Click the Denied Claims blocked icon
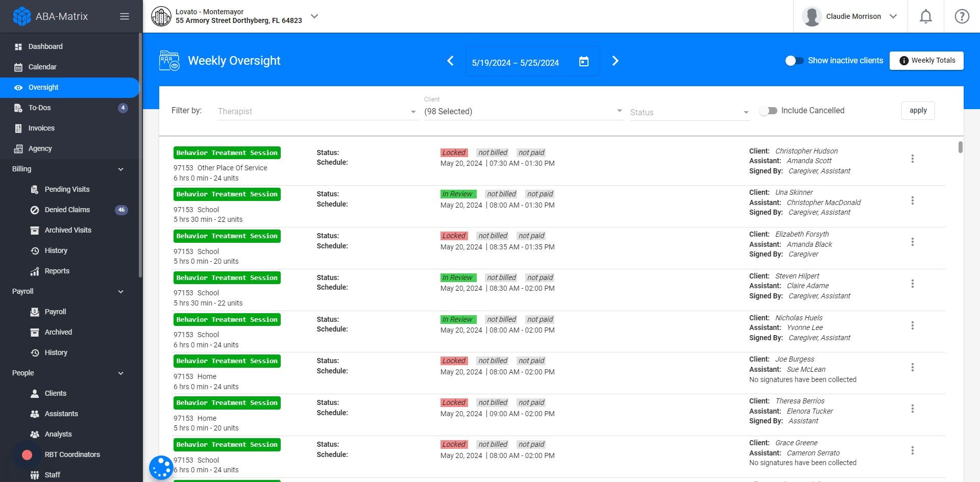 pos(35,210)
